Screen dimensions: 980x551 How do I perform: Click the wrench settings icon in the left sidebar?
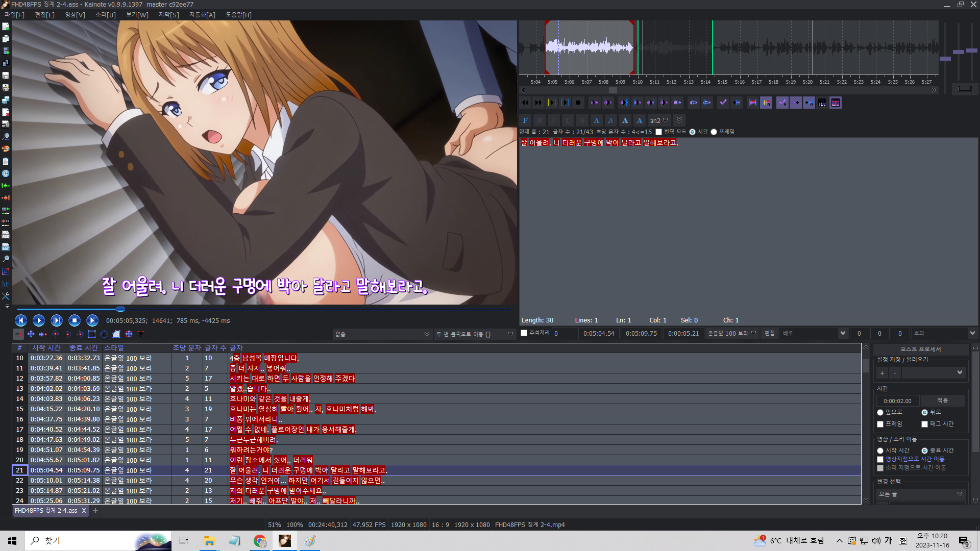point(6,296)
